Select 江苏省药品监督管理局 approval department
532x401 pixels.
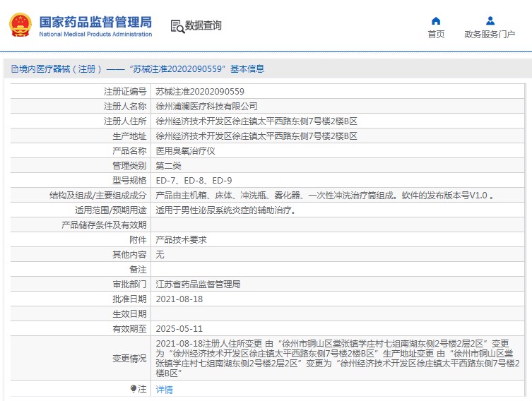[198, 285]
